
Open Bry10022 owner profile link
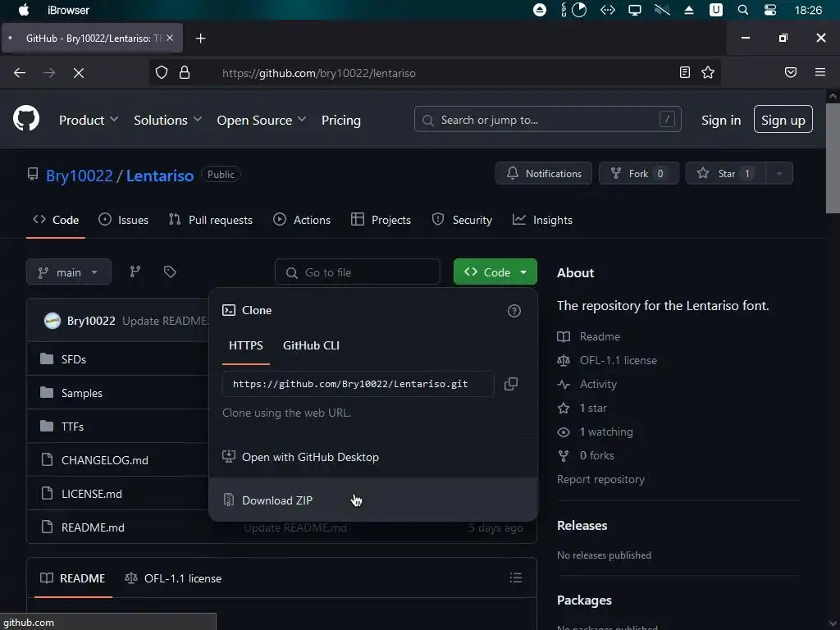coord(79,176)
